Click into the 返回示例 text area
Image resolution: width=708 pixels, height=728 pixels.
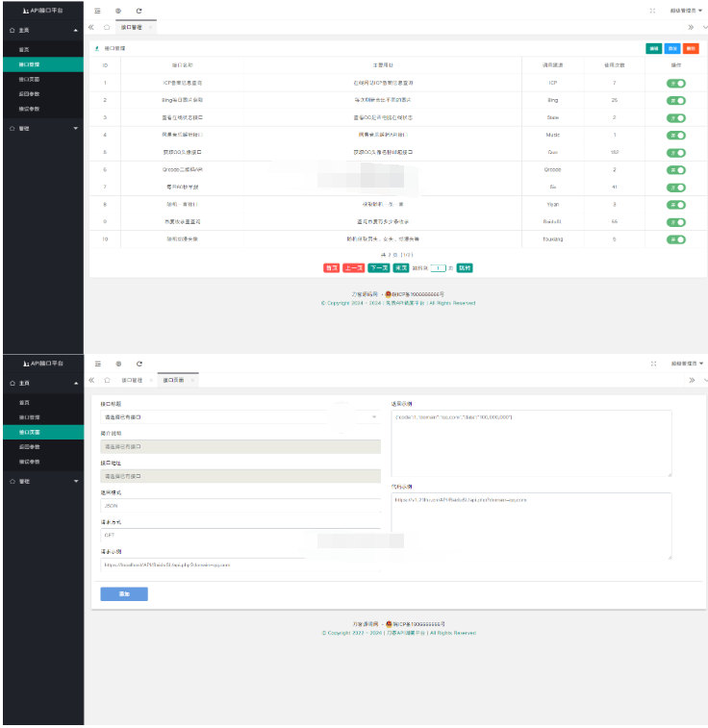[x=531, y=442]
